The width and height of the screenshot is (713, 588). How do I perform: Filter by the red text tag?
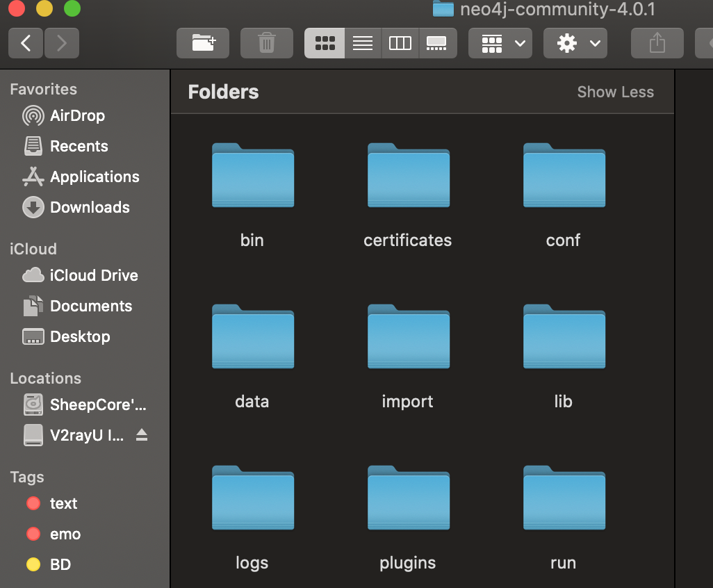click(x=52, y=503)
